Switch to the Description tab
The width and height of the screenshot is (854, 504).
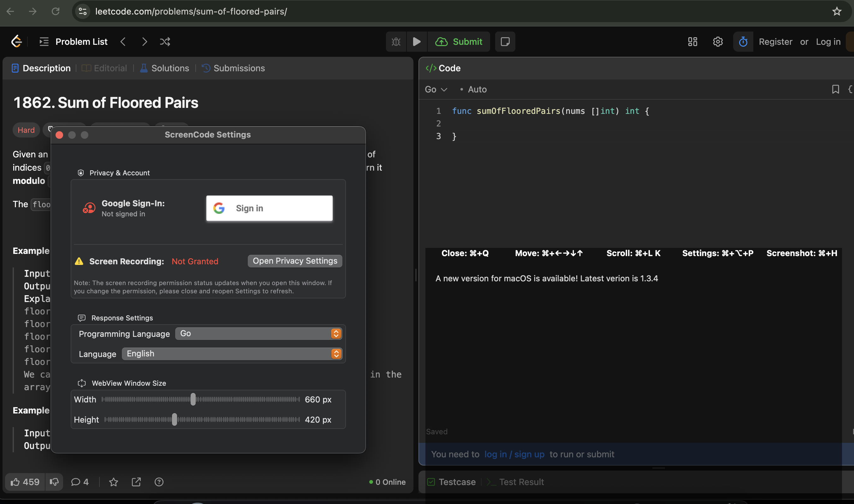point(41,68)
